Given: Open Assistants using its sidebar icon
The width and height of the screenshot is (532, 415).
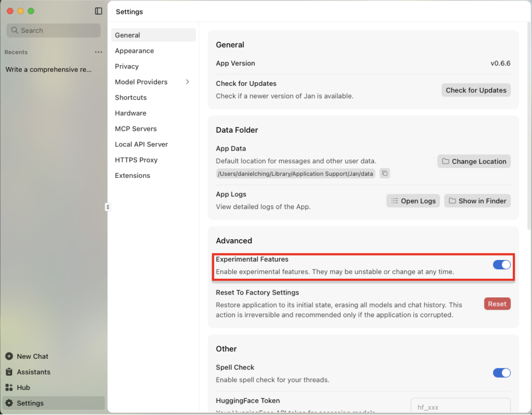Looking at the screenshot, I should [x=10, y=372].
